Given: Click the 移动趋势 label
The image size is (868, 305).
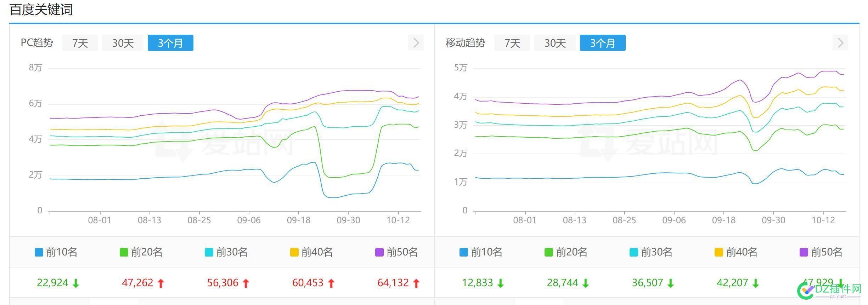Looking at the screenshot, I should coord(465,43).
